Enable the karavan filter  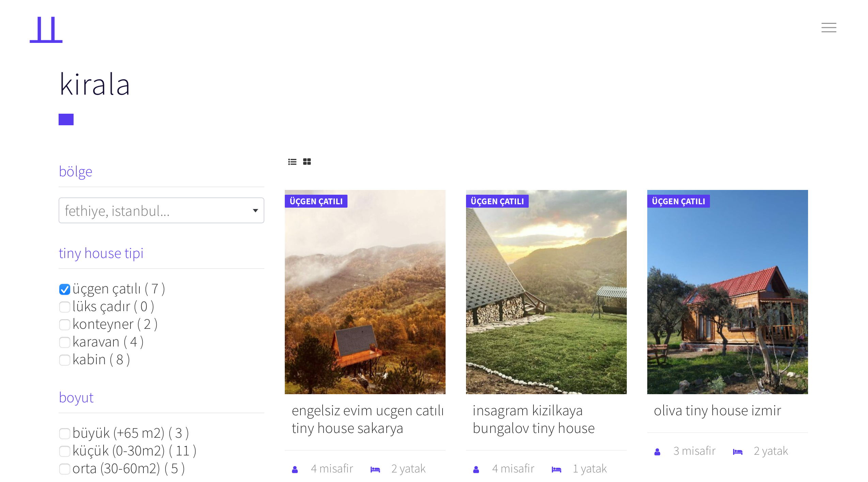[64, 342]
